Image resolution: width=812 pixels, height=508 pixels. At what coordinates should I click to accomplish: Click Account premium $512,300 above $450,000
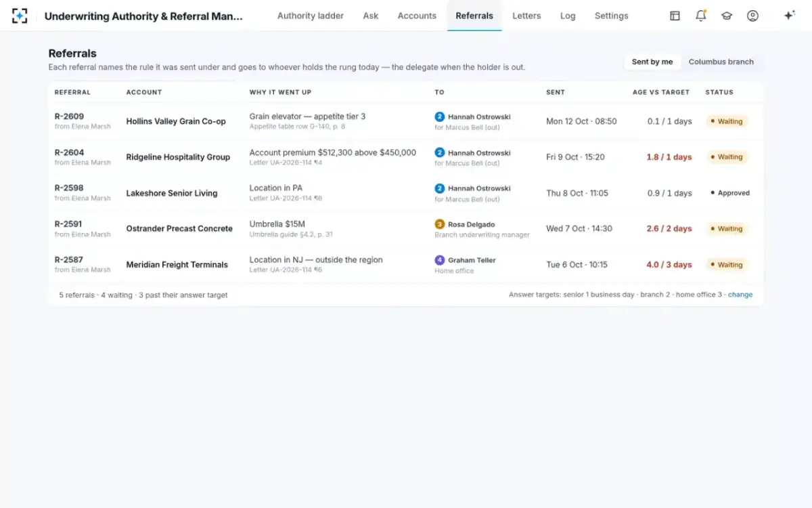tap(333, 152)
